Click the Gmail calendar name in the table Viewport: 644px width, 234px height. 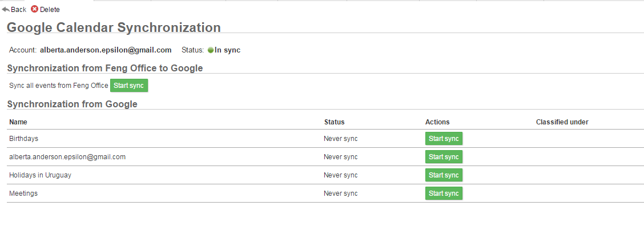67,157
